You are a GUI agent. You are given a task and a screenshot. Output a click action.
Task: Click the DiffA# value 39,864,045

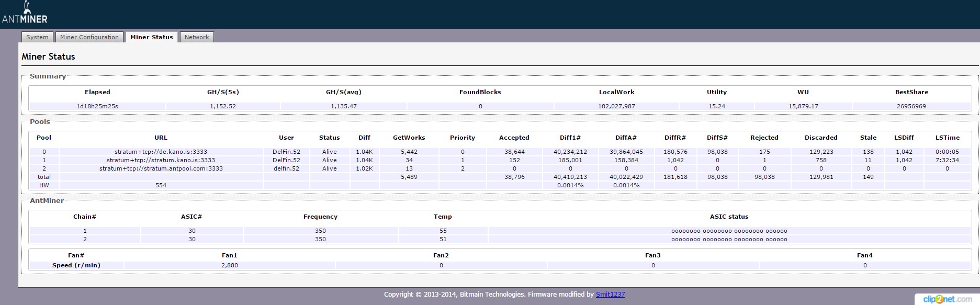coord(626,152)
